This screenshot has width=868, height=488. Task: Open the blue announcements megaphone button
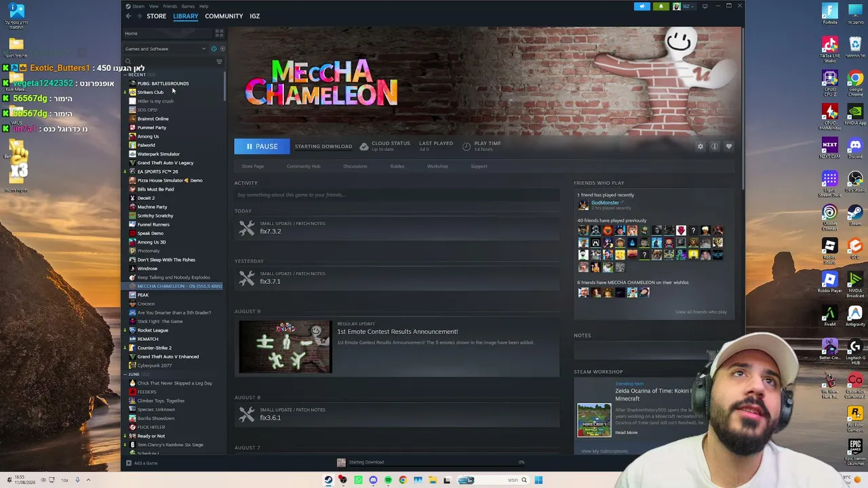coord(642,7)
